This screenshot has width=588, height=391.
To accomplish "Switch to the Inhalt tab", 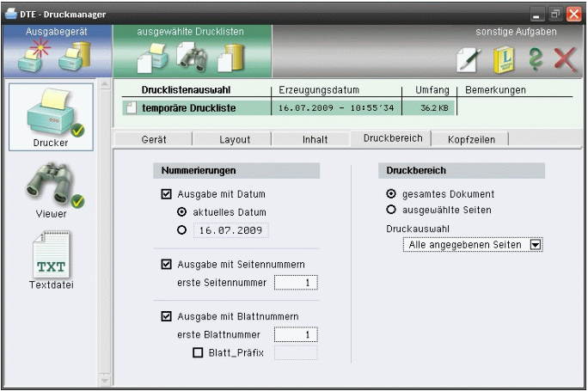I will pyautogui.click(x=315, y=139).
